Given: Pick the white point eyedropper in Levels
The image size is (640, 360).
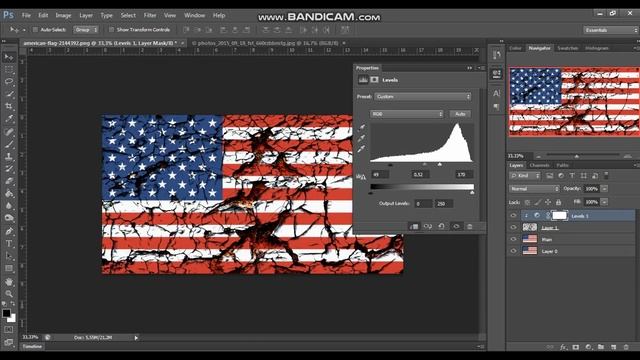Looking at the screenshot, I should tap(361, 149).
